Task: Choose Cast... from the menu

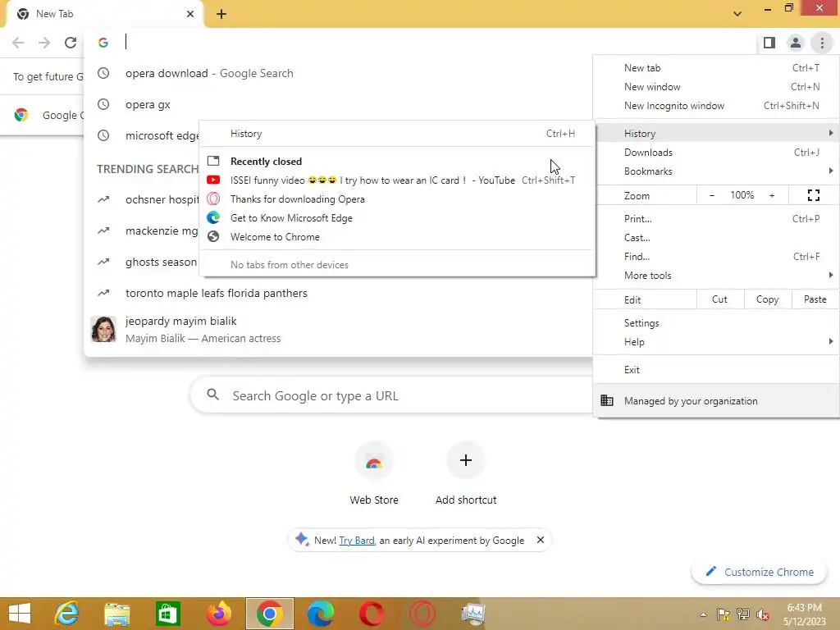Action: (x=716, y=237)
